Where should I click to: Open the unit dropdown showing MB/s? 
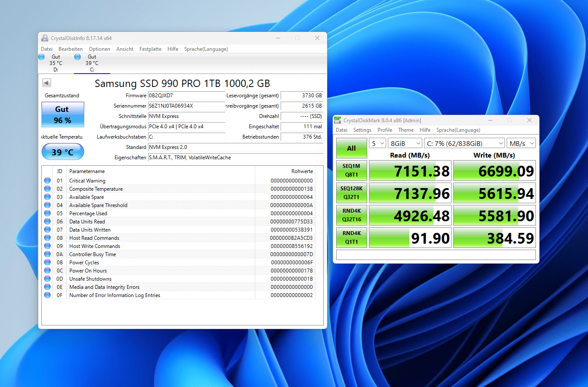pos(521,143)
